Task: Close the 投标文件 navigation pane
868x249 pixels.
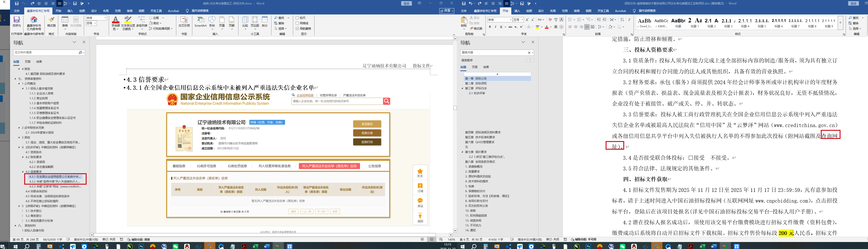Action: point(84,42)
